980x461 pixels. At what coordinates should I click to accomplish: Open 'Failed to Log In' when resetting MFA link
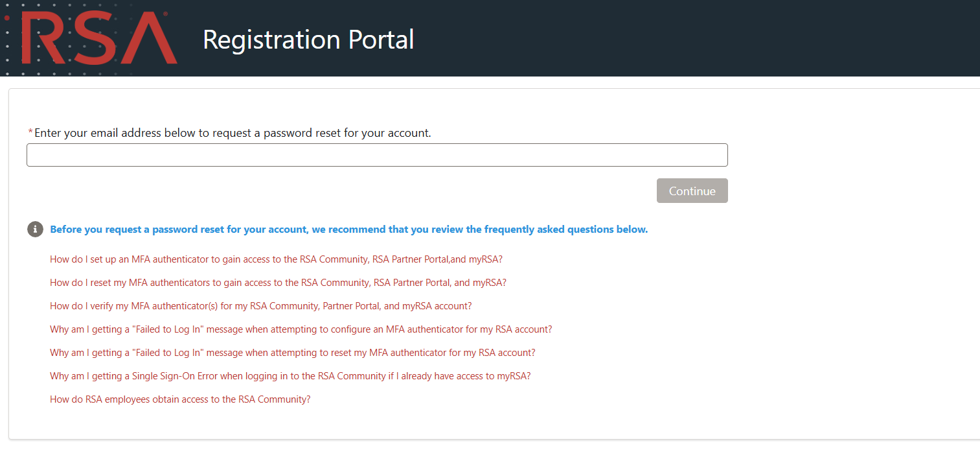(292, 353)
